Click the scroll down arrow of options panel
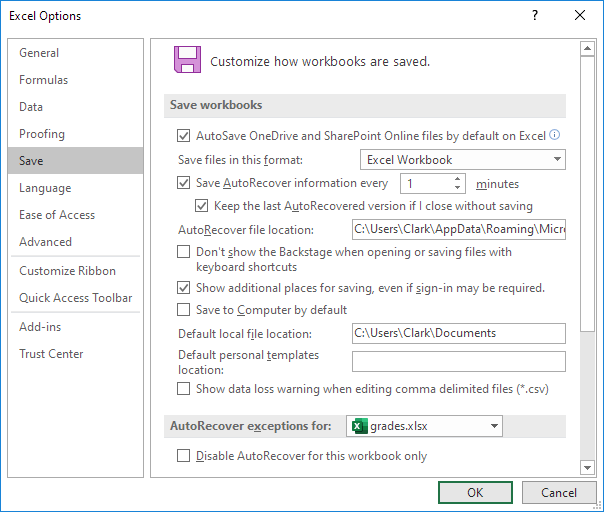Image resolution: width=604 pixels, height=512 pixels. tap(588, 466)
